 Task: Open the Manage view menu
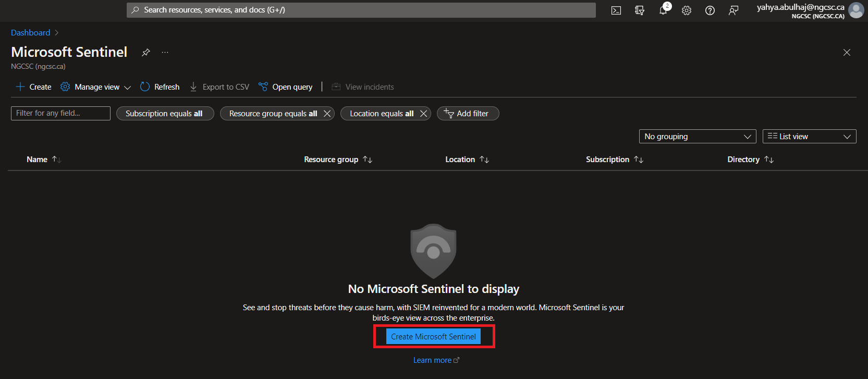(95, 87)
